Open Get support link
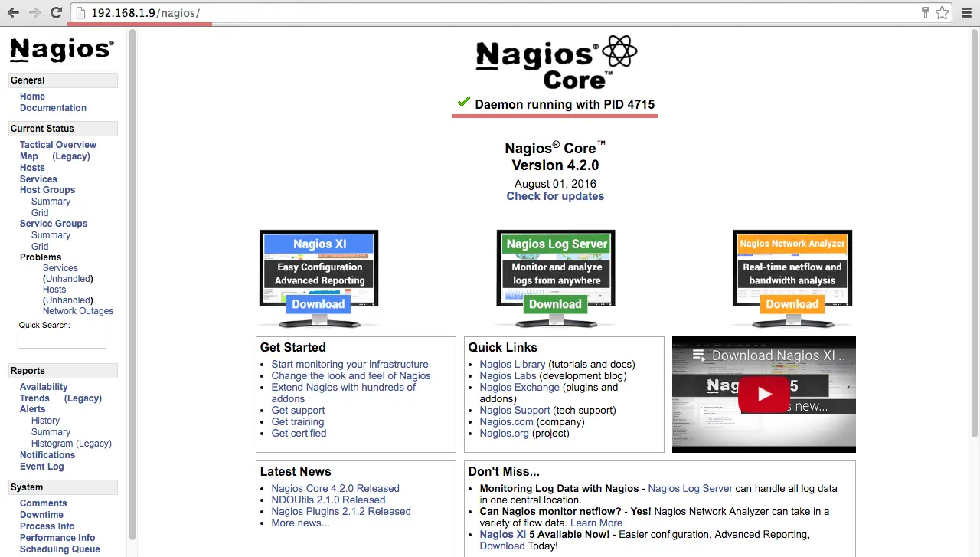 click(x=298, y=411)
